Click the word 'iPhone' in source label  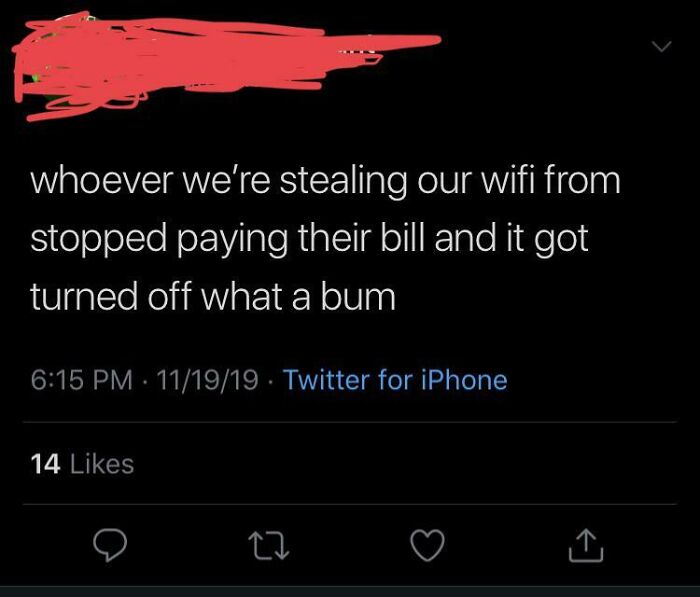(464, 380)
